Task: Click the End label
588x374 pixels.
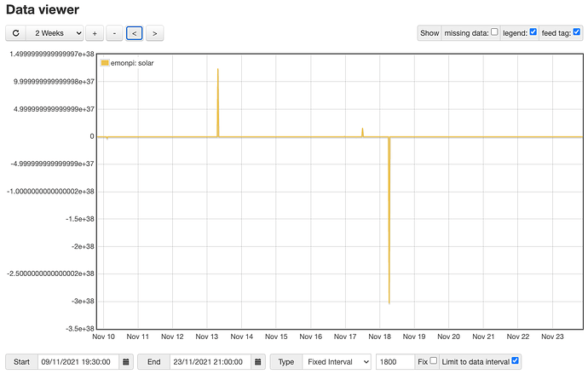Action: (x=153, y=362)
